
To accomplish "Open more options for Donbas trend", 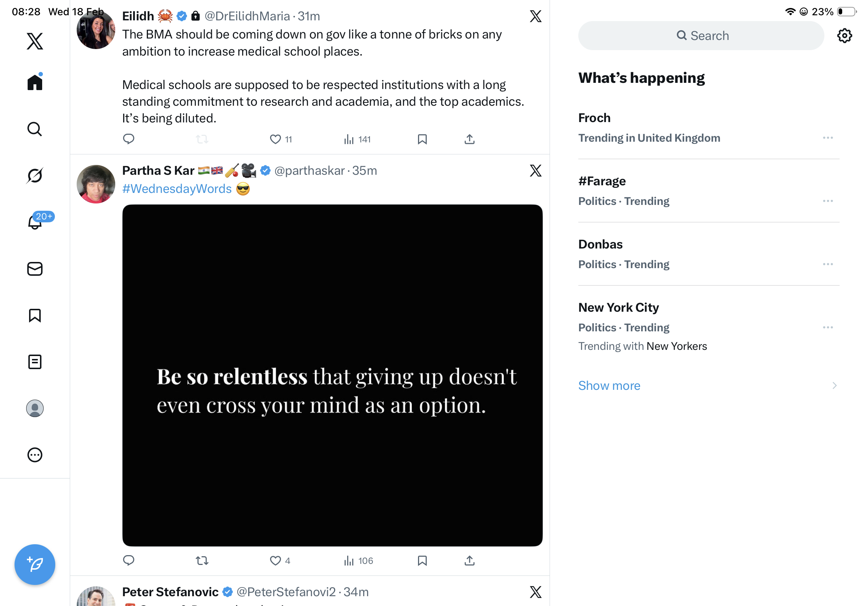I will coord(828,264).
